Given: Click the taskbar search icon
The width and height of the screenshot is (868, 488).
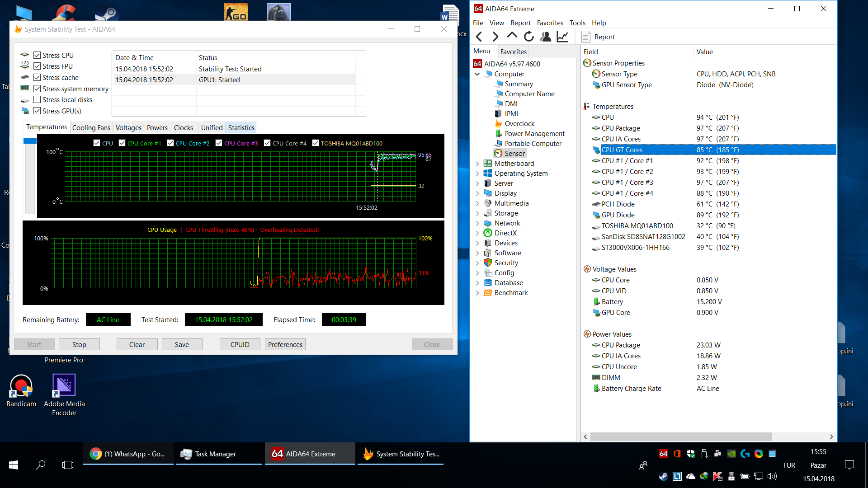Looking at the screenshot, I should tap(41, 465).
